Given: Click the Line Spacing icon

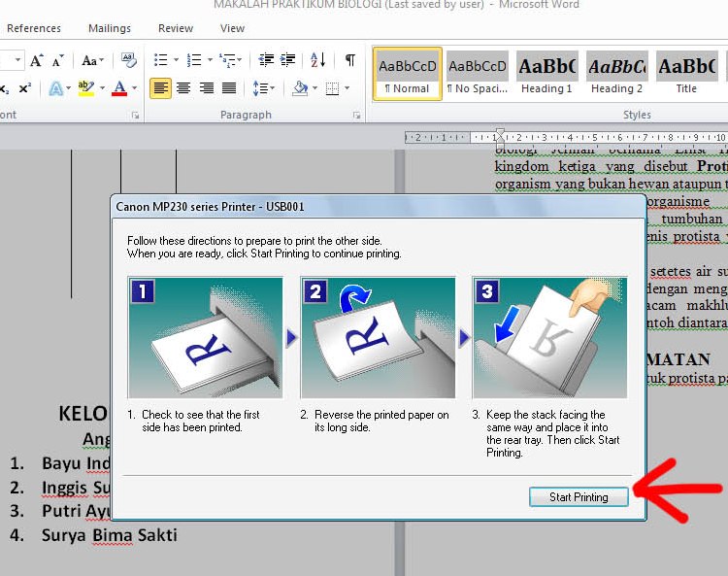Looking at the screenshot, I should click(x=263, y=88).
